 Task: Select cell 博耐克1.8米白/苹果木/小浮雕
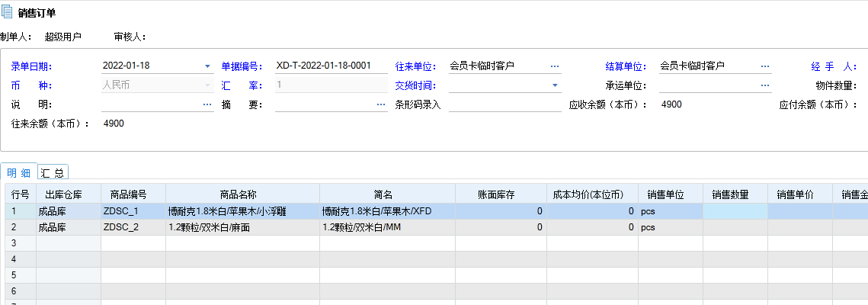coord(242,211)
